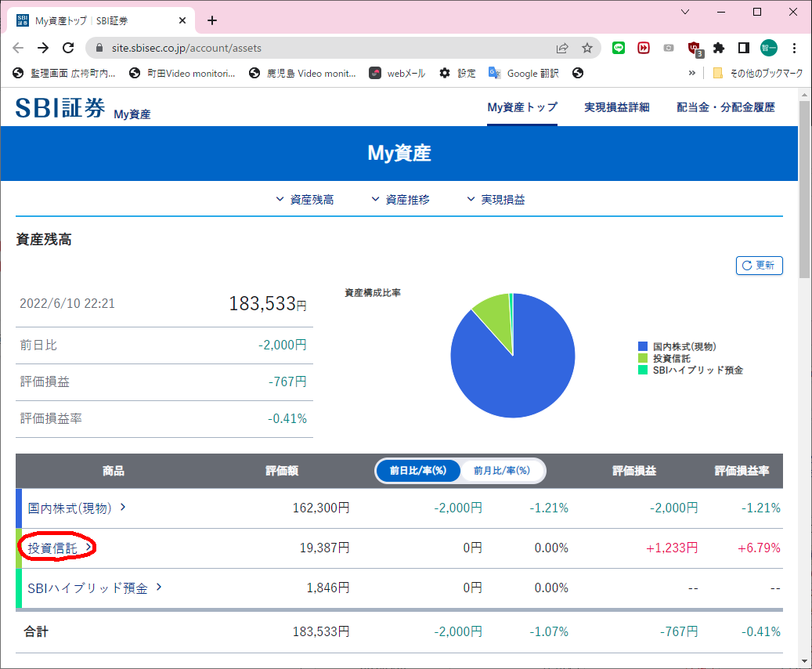The height and width of the screenshot is (669, 812).
Task: Open the browser extensions puzzle icon
Action: tap(719, 48)
